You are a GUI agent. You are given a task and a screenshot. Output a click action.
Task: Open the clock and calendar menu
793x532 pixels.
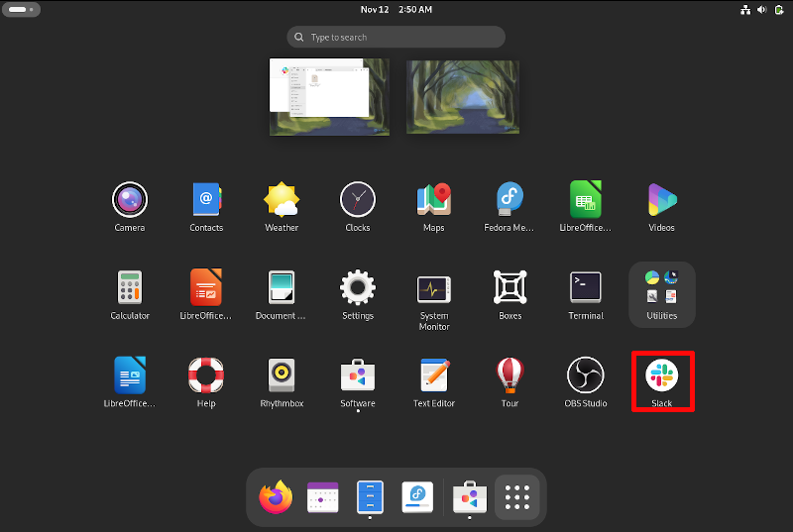coord(396,9)
